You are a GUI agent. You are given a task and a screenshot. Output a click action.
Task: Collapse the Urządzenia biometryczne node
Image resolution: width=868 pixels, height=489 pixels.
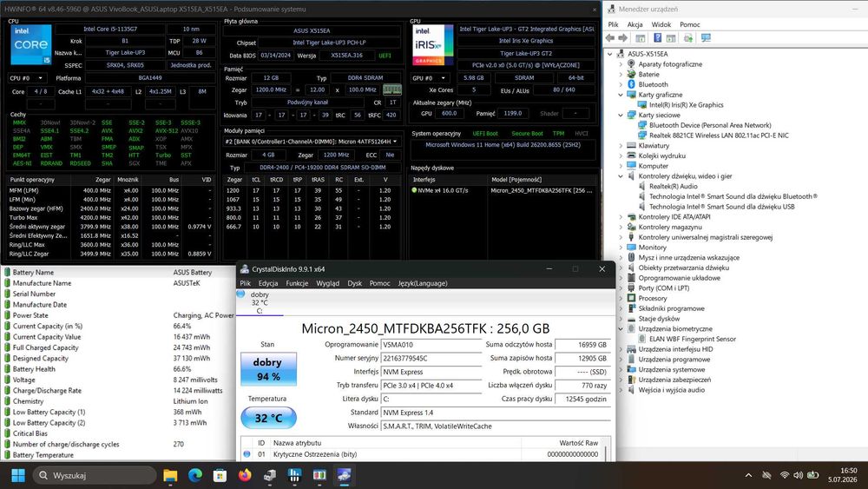(621, 329)
